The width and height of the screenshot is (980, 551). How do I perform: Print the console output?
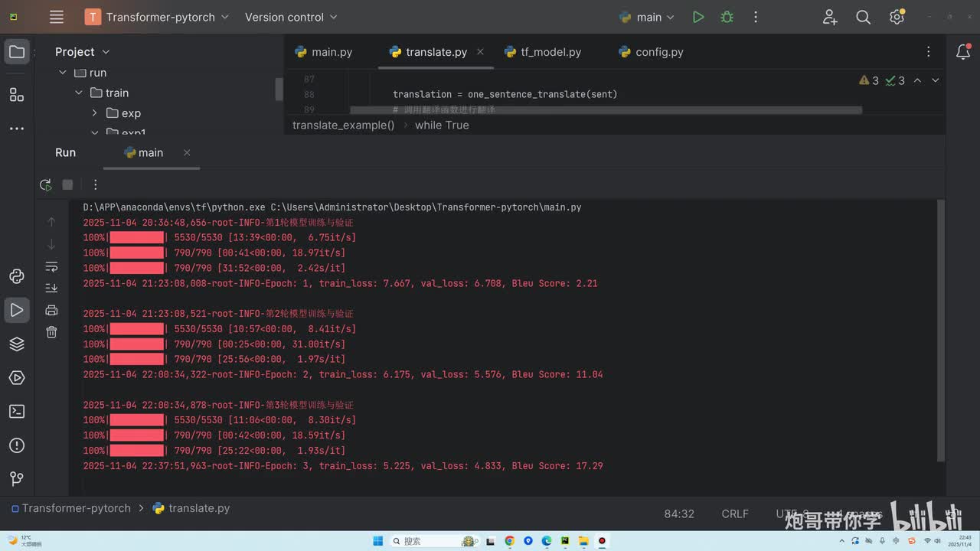pos(51,310)
